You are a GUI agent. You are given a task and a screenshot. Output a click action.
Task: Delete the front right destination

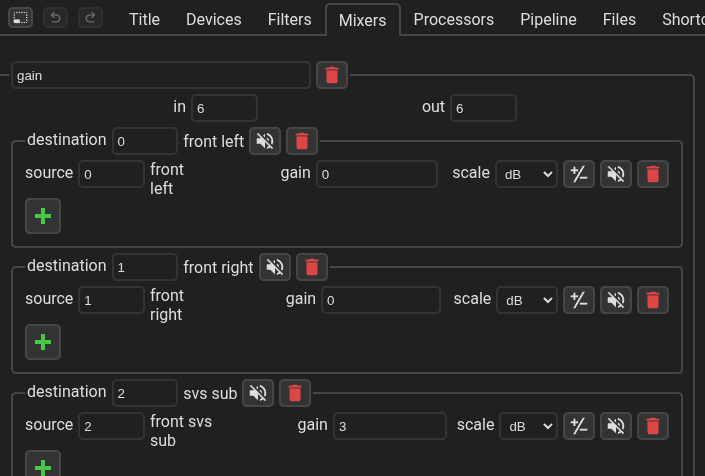[x=311, y=267]
